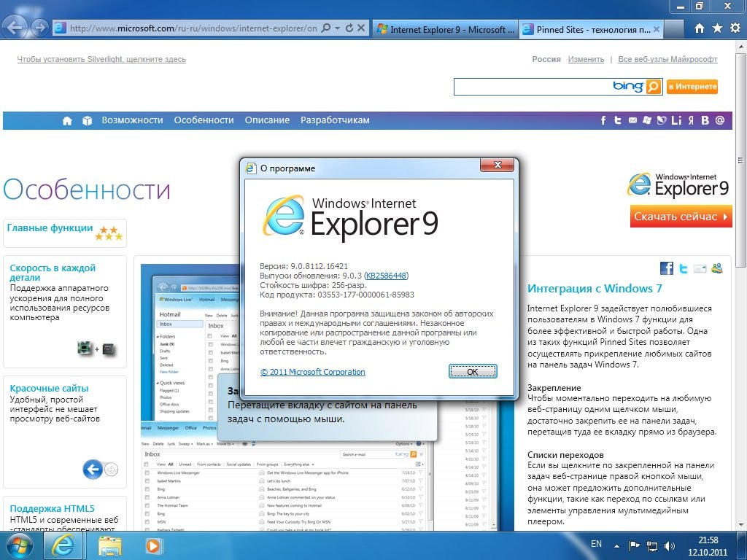Click the Internet Explorer 9 logo beside download button
This screenshot has height=560, width=747.
point(678,184)
